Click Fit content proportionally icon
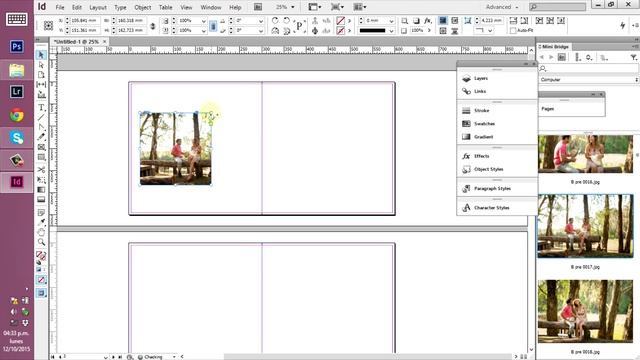Screen dimensions: 640x360 (x=524, y=20)
